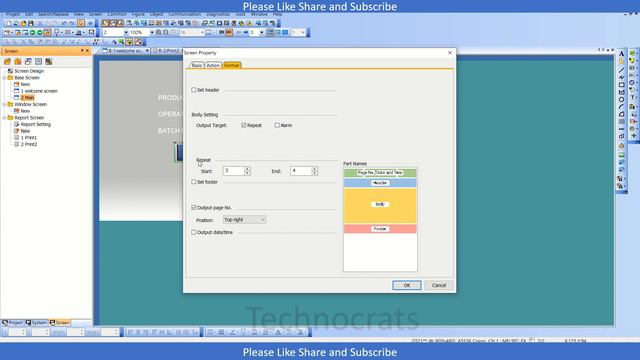Select '2 Print2' report screen
This screenshot has height=360, width=640.
pos(29,144)
